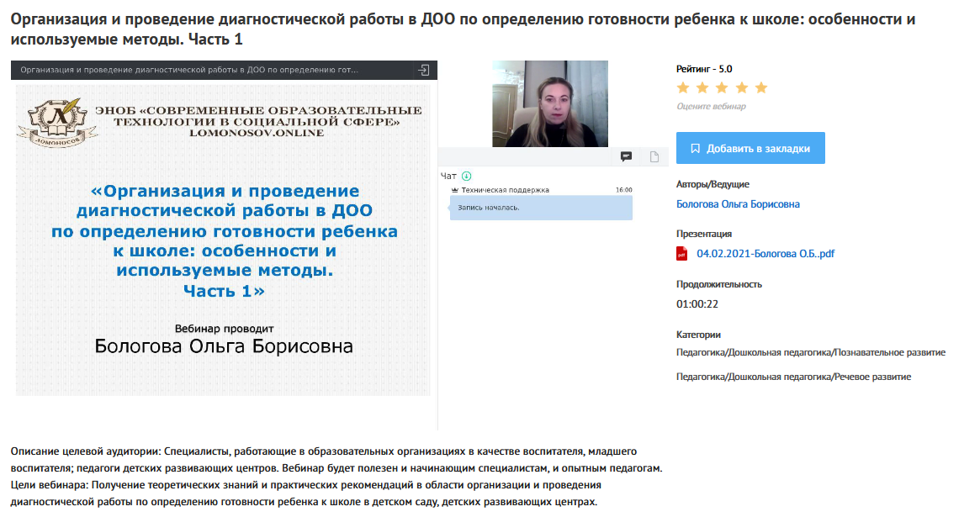Switch to the documents tab icon

pos(654,156)
